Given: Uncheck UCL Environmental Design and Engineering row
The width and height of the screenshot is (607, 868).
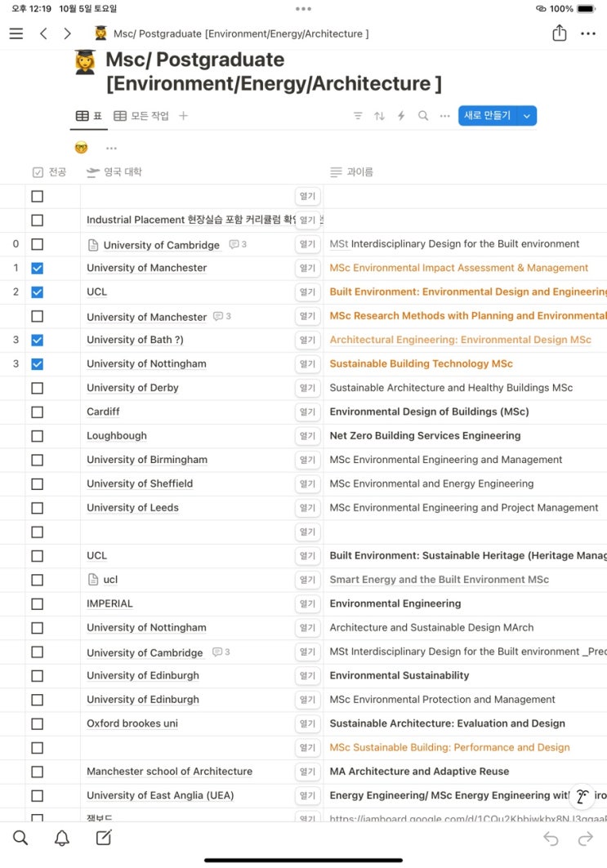Looking at the screenshot, I should pos(37,292).
